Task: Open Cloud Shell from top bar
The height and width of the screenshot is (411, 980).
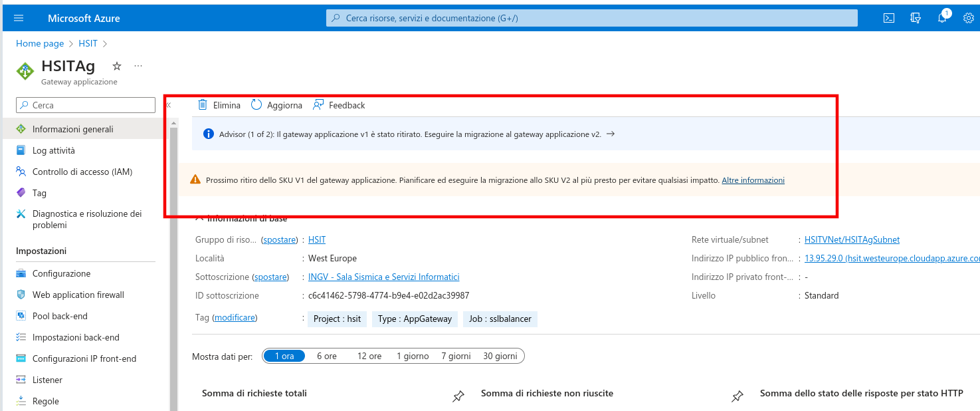Action: pos(888,18)
